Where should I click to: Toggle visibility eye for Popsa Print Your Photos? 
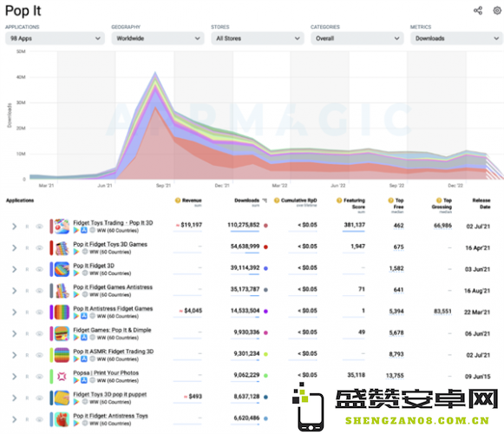point(39,377)
